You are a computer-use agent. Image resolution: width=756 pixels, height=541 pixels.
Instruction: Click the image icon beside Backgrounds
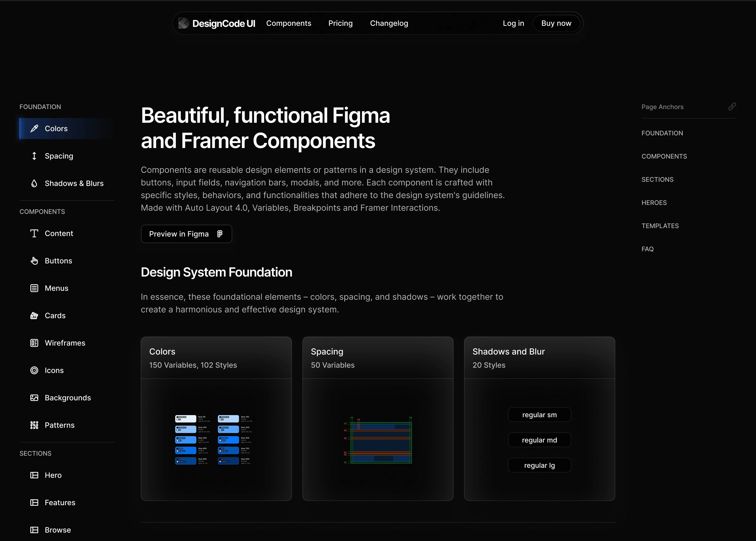[34, 398]
